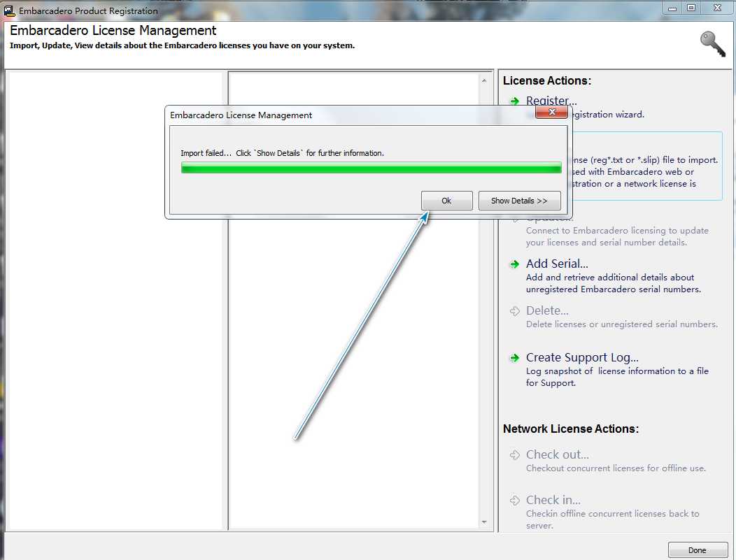
Task: Click 'Connect to Embarcadero licensing' description text
Action: point(617,236)
